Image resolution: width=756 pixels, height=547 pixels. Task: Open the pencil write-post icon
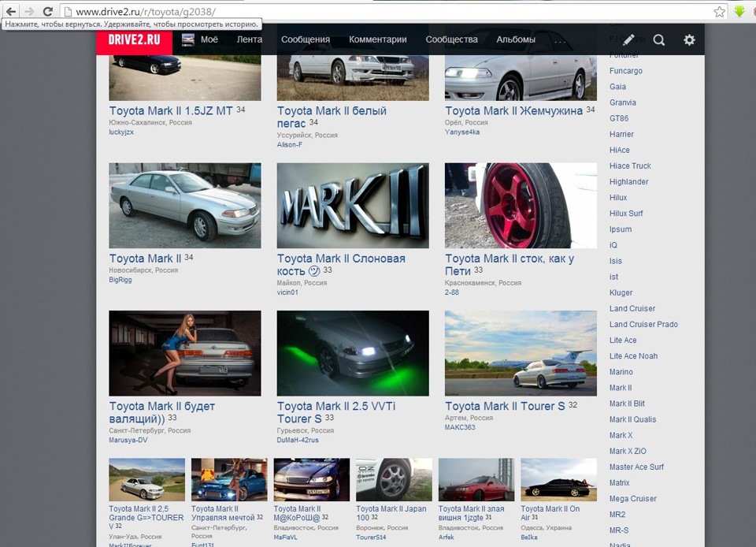[x=628, y=39]
